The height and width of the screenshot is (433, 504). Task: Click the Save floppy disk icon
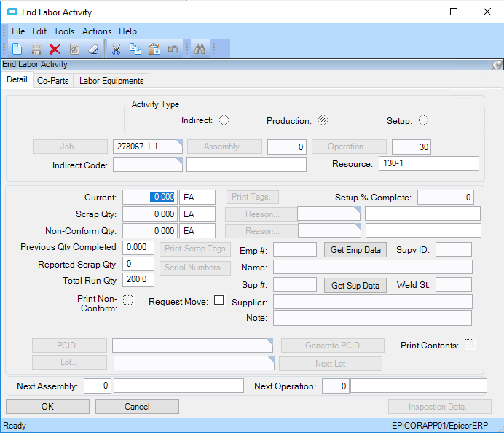(x=36, y=50)
